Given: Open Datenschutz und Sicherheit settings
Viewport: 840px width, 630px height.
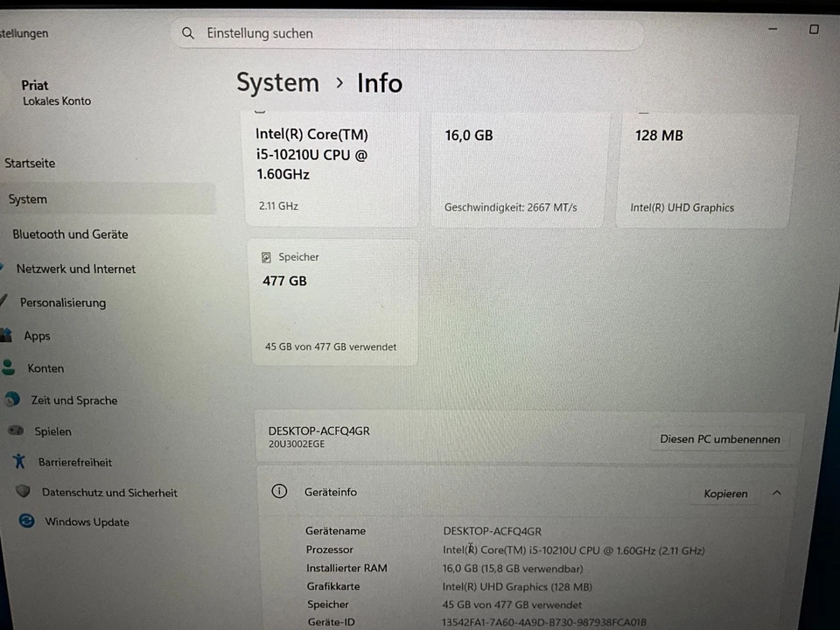Looking at the screenshot, I should tap(109, 493).
